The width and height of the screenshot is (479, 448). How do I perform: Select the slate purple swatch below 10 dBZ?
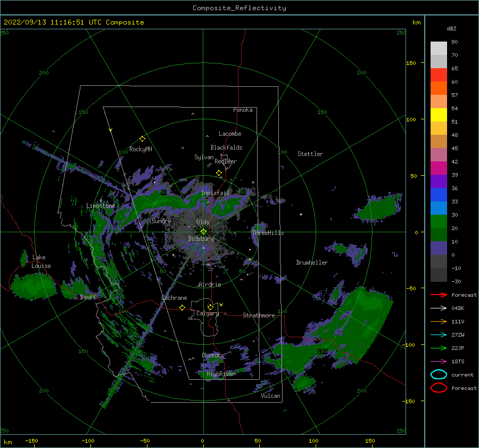tap(439, 248)
